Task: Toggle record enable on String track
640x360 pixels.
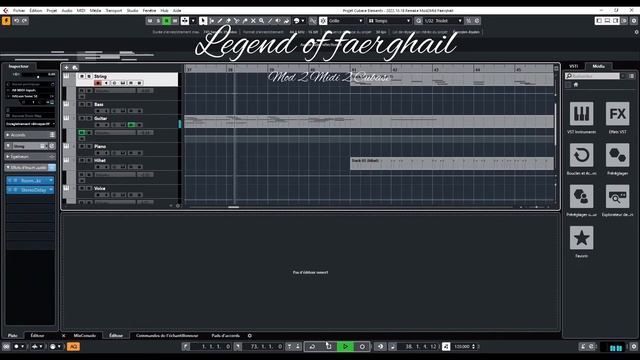Action: (x=98, y=83)
